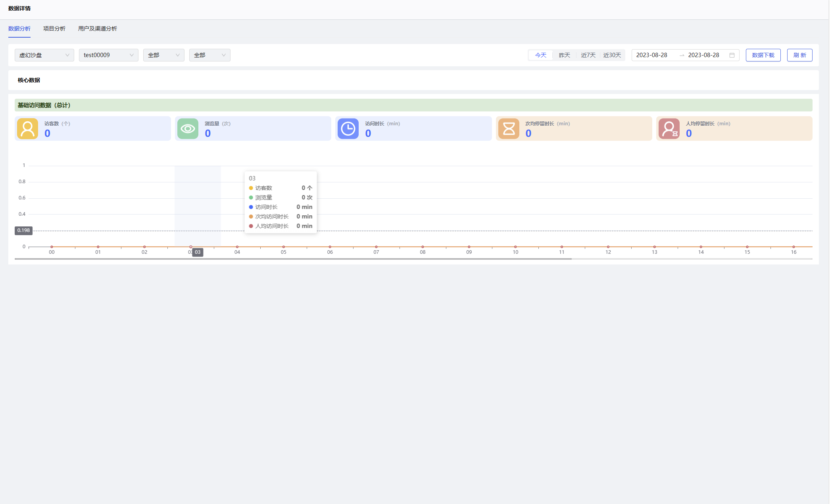This screenshot has height=504, width=830.
Task: Open the second 全部 dropdown
Action: [210, 55]
